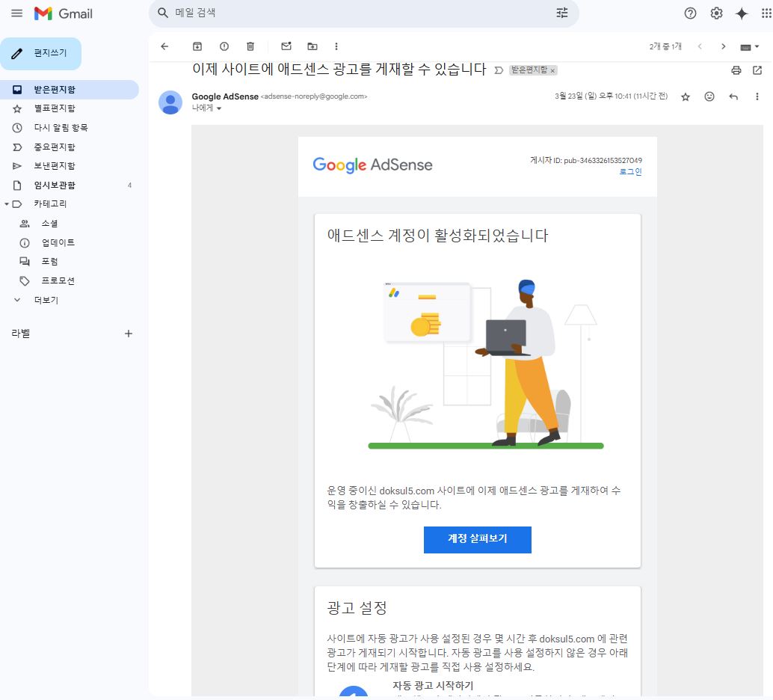
Task: Click in the 메일 검색 search field
Action: pyautogui.click(x=364, y=13)
